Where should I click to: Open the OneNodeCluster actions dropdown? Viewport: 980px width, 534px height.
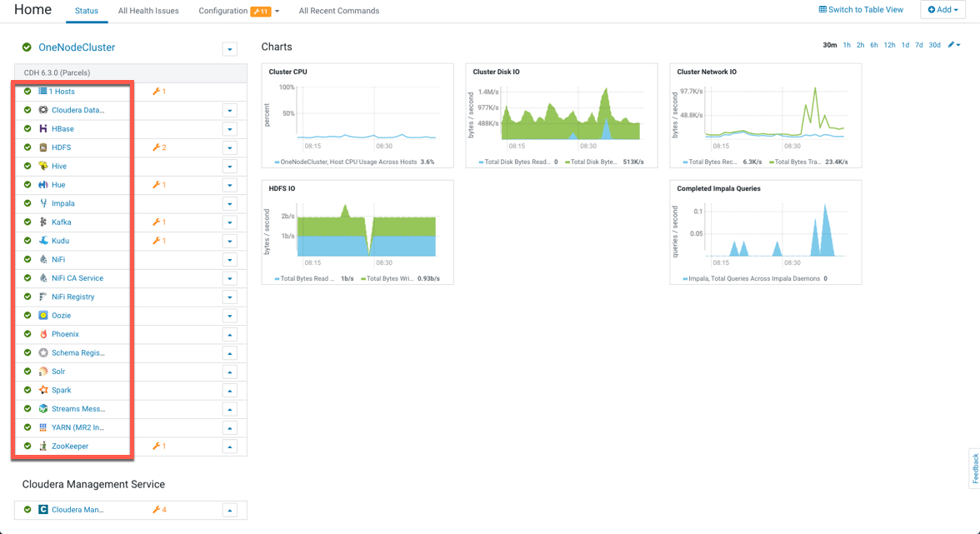pyautogui.click(x=230, y=49)
